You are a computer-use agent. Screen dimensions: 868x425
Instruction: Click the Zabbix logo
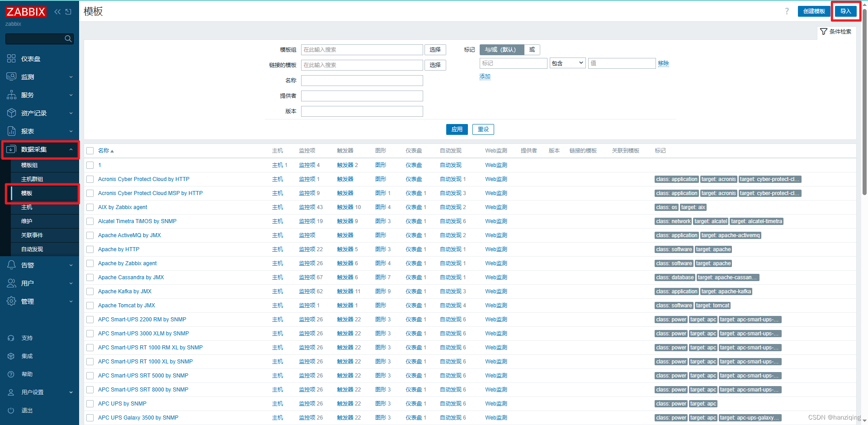tap(26, 12)
